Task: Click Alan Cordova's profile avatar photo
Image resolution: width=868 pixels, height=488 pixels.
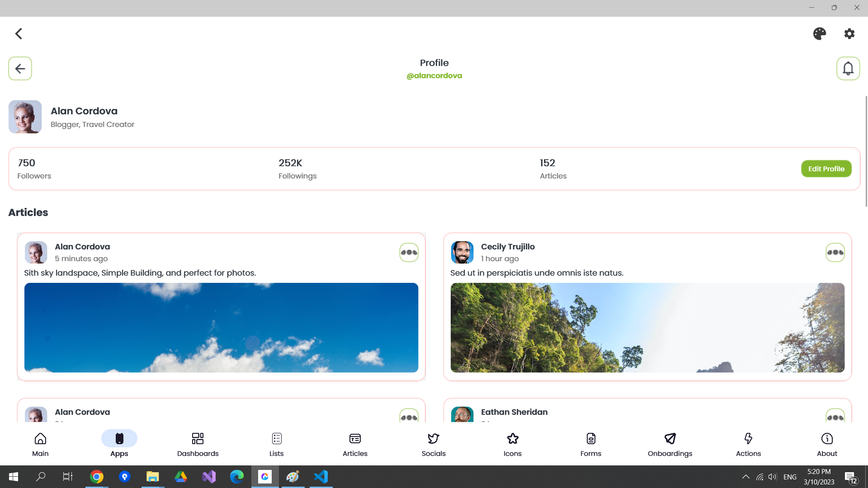Action: [25, 117]
